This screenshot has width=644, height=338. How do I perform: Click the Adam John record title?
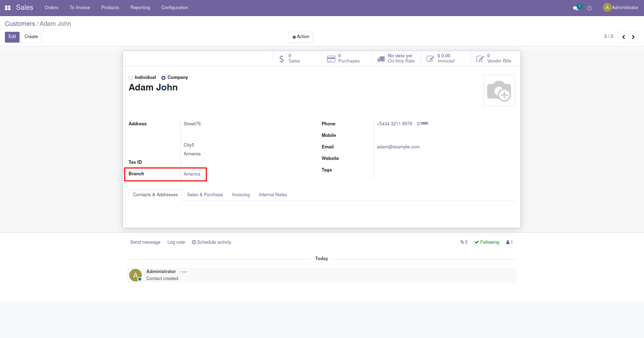153,87
